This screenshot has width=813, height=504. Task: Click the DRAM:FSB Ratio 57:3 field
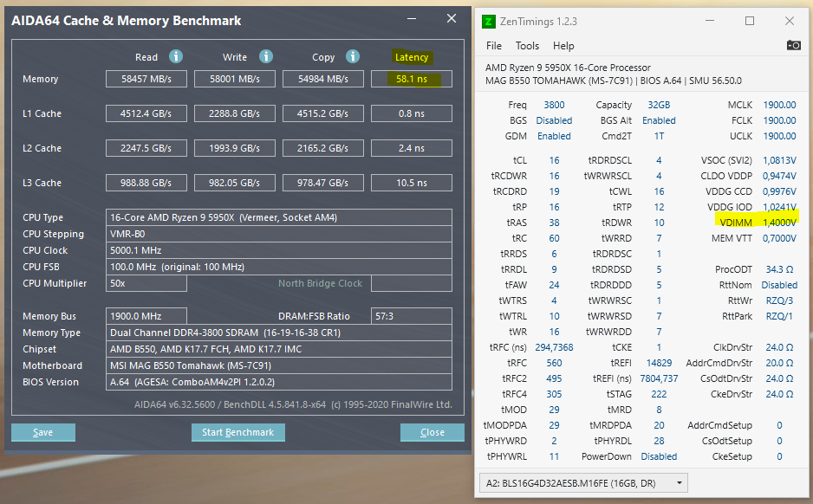[x=412, y=316]
